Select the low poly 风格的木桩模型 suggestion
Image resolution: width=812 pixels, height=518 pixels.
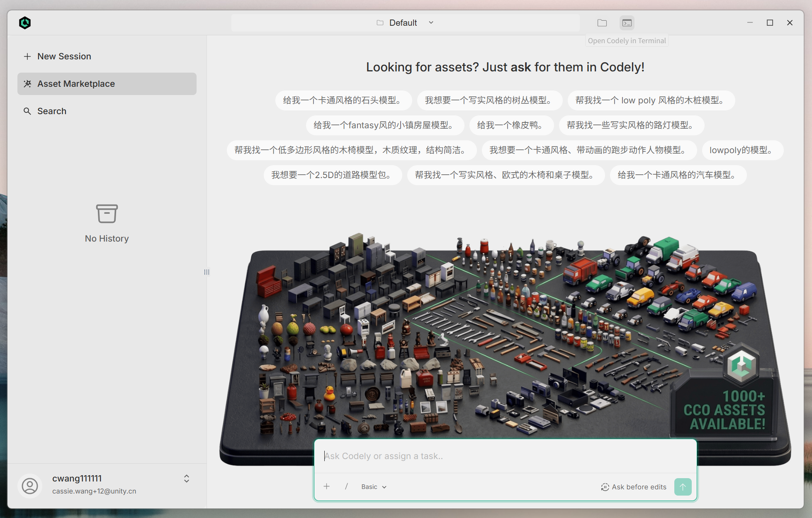click(651, 100)
